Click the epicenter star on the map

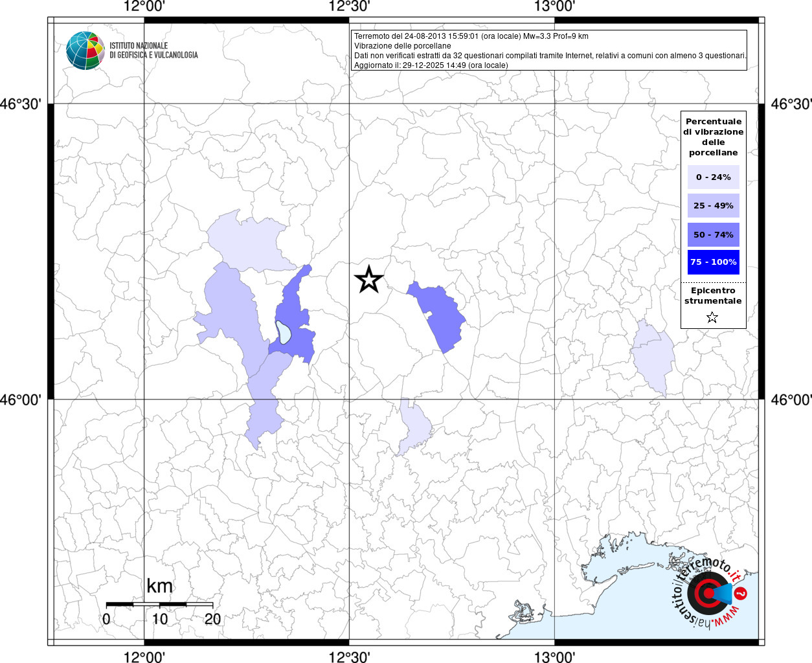coord(369,279)
